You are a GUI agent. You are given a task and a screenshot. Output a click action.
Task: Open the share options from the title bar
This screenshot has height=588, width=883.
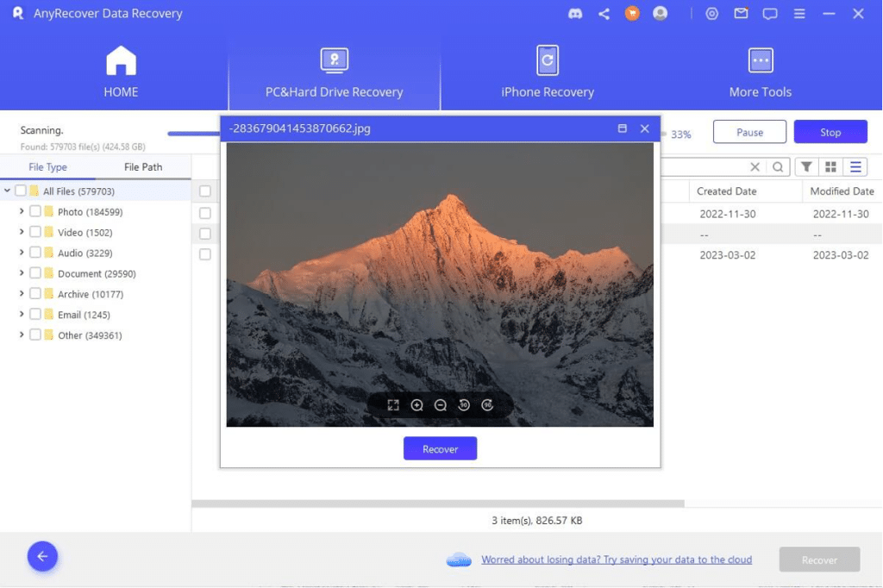603,14
